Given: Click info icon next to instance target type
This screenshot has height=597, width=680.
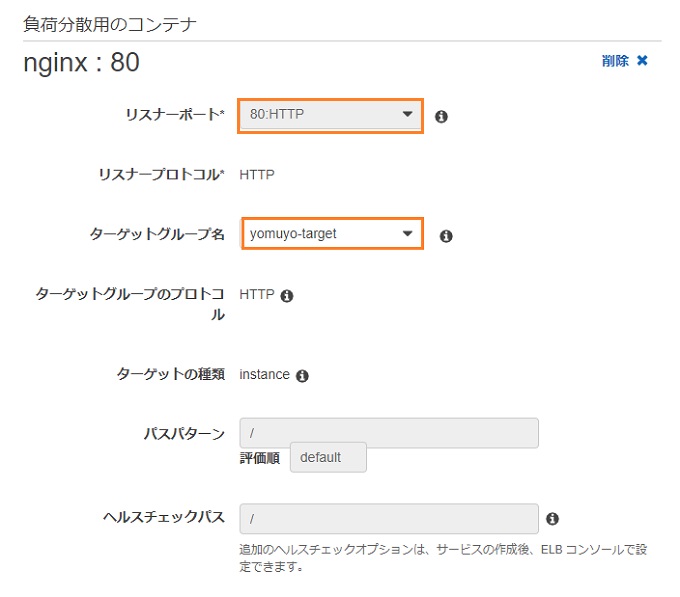Looking at the screenshot, I should click(302, 375).
